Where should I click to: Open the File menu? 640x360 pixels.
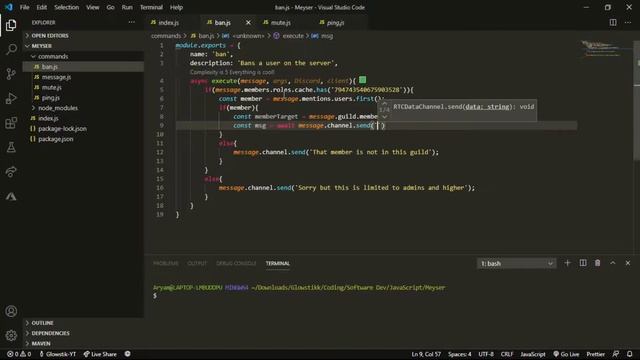pos(24,7)
